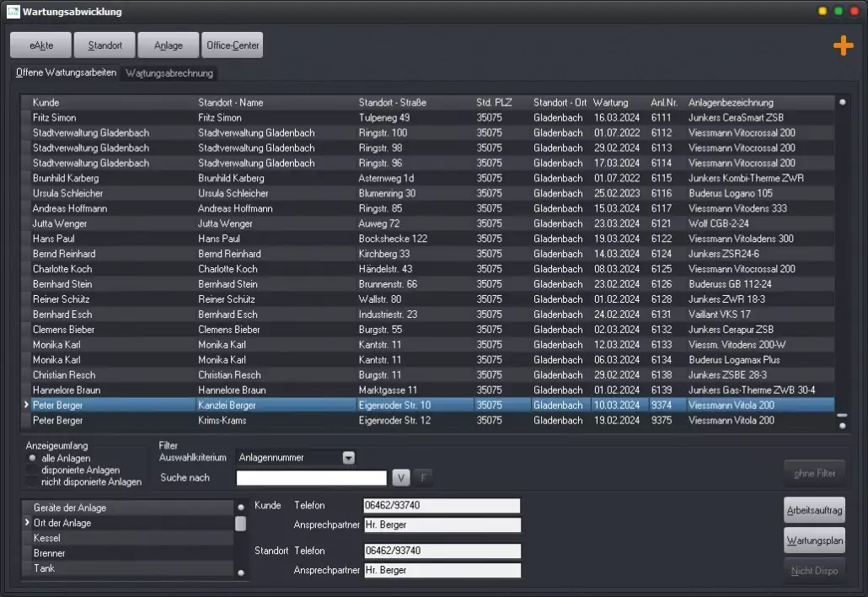Screen dimensions: 868x597
Task: Click the V search button
Action: pyautogui.click(x=401, y=477)
